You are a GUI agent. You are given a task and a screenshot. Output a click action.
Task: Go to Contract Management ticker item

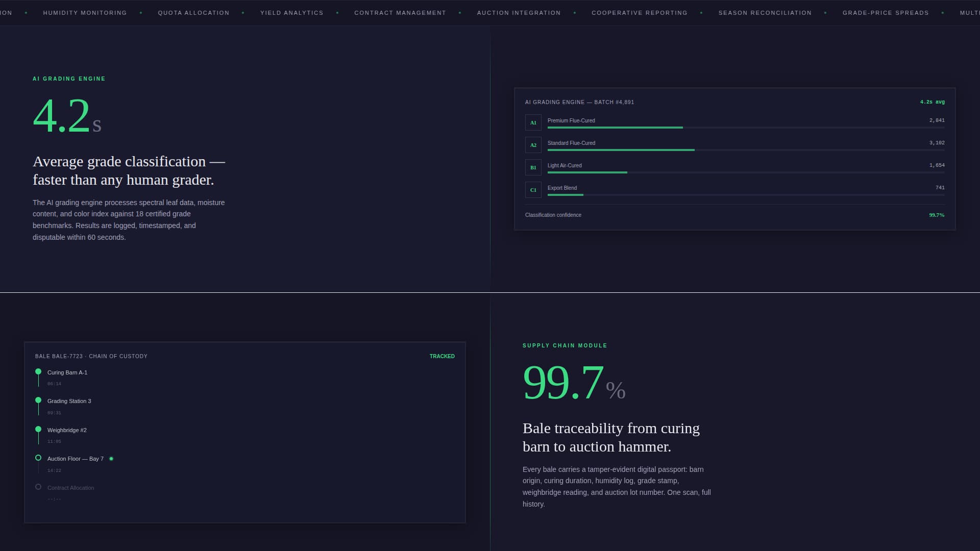(400, 13)
